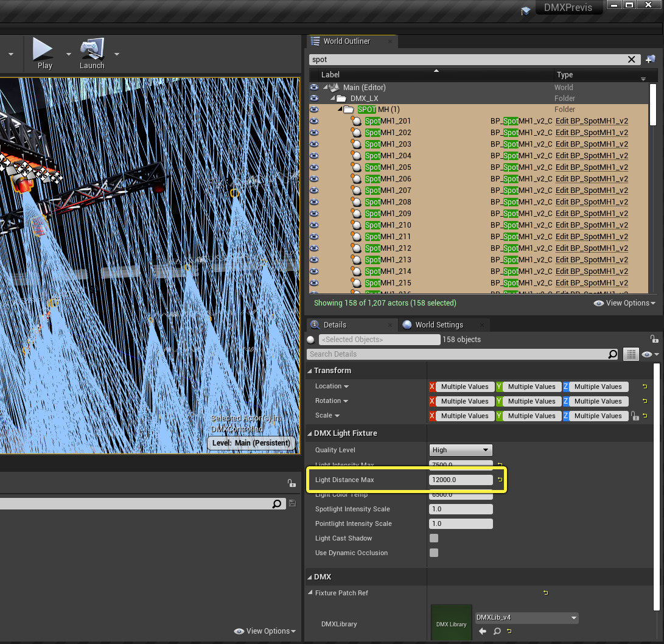Use selected asset arrow for DMXLibrary
Image resolution: width=664 pixels, height=644 pixels.
click(483, 631)
